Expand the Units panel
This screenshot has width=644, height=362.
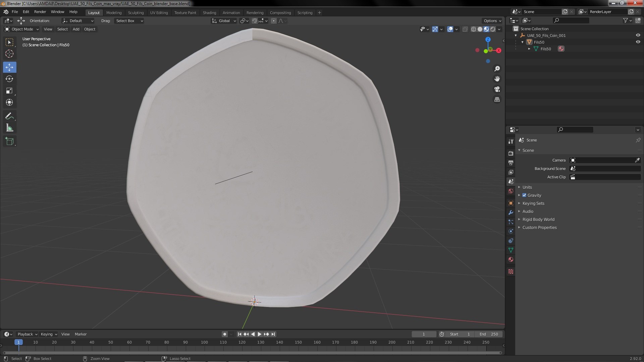pyautogui.click(x=527, y=187)
